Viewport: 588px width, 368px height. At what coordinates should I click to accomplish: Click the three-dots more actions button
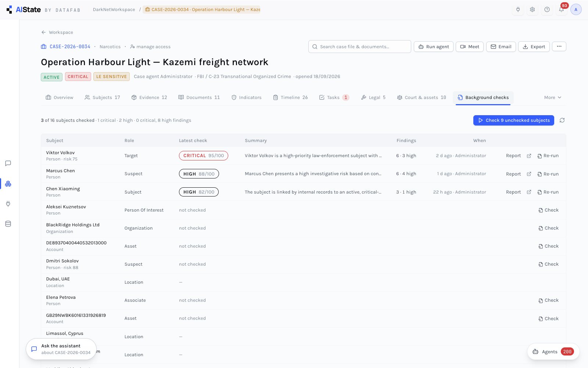(559, 47)
